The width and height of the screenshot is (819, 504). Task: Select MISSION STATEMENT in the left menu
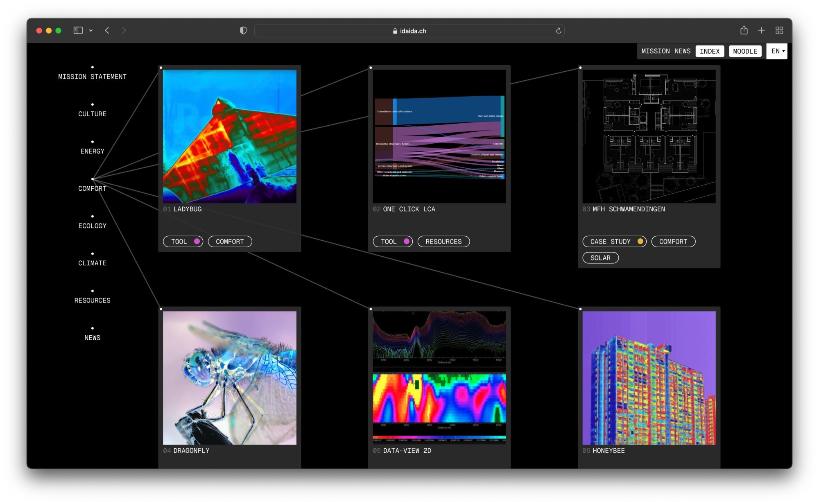point(92,77)
